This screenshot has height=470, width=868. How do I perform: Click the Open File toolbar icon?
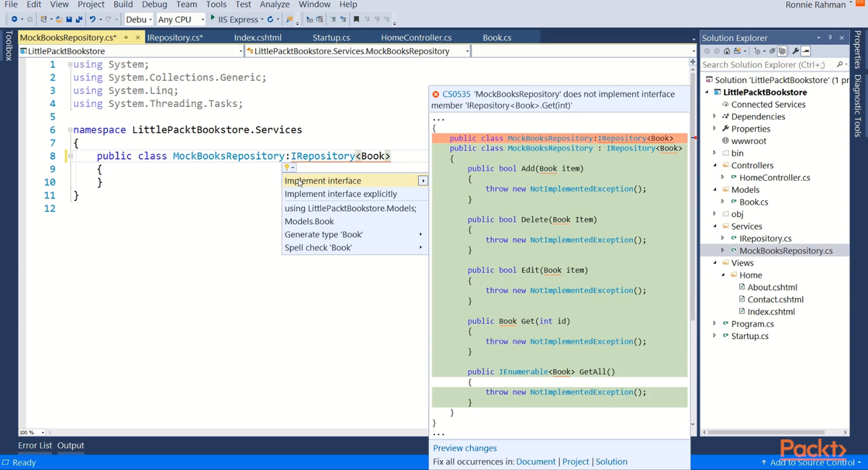[x=59, y=19]
